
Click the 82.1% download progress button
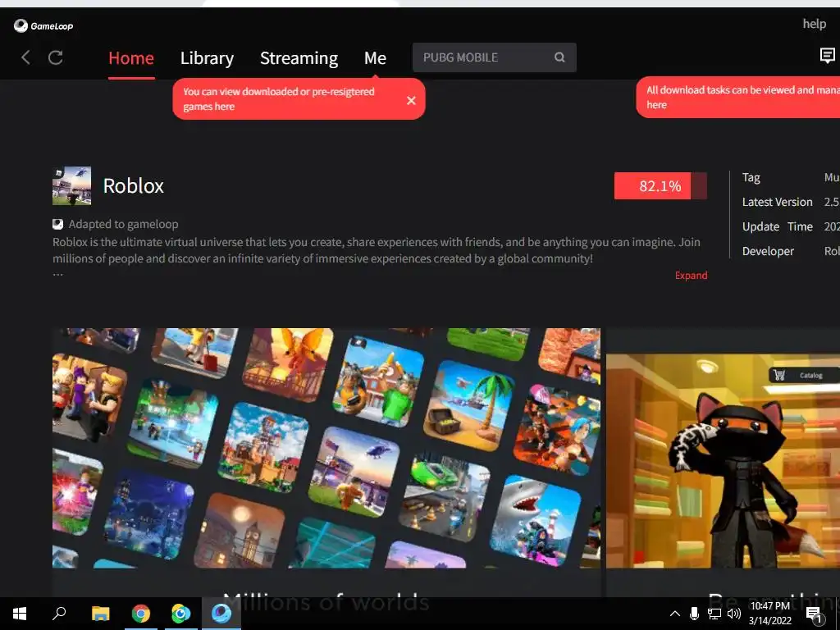pyautogui.click(x=660, y=186)
